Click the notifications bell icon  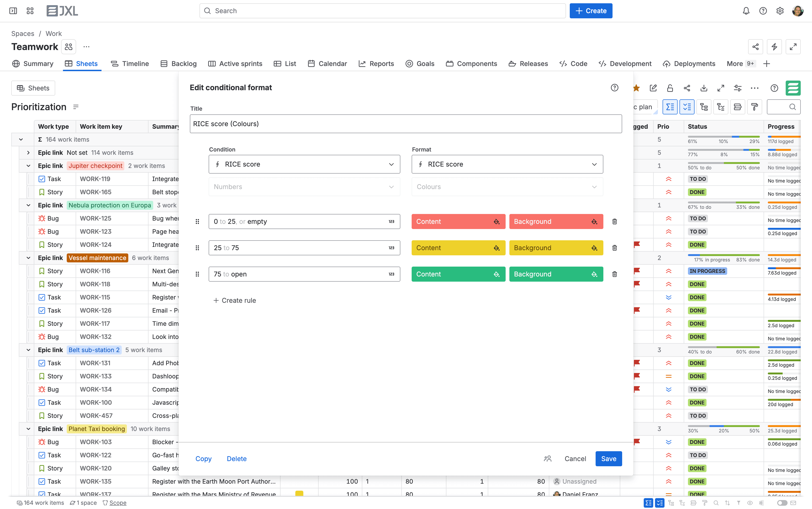(x=746, y=11)
